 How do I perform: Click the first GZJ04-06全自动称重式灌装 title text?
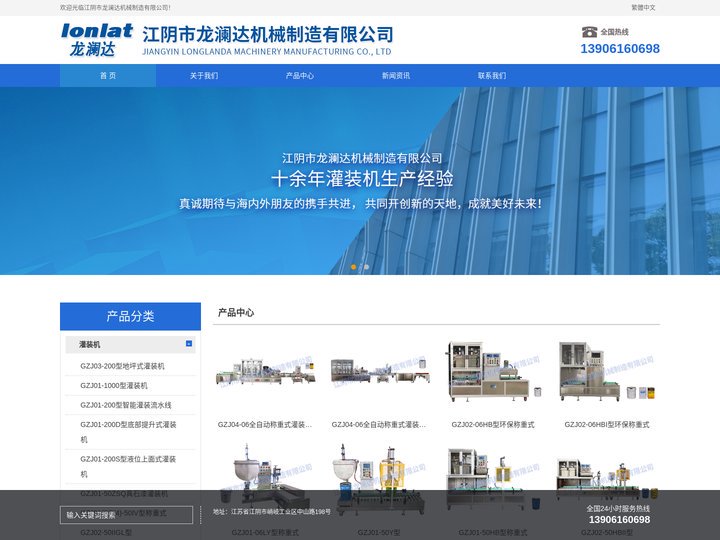[x=265, y=425]
